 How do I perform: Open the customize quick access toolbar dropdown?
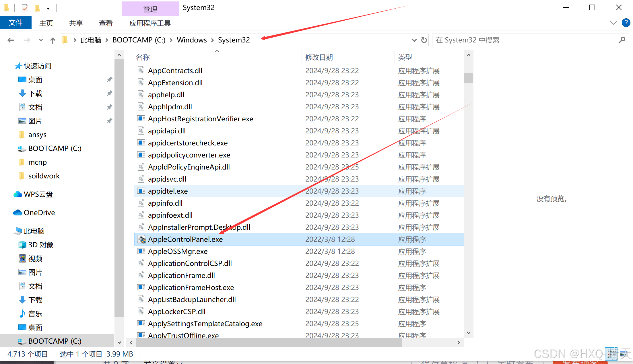(x=48, y=8)
